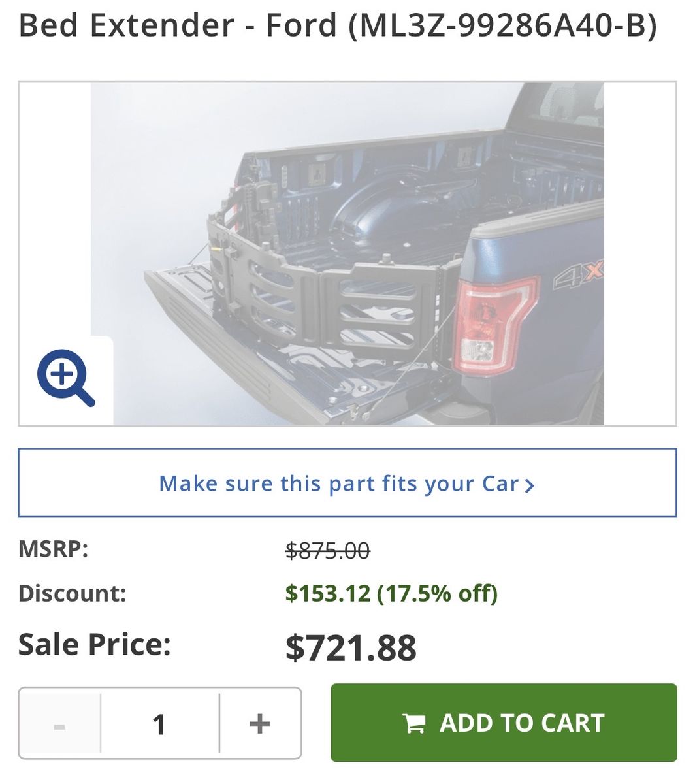
Task: Click the red taillight in the product photo
Action: click(494, 324)
